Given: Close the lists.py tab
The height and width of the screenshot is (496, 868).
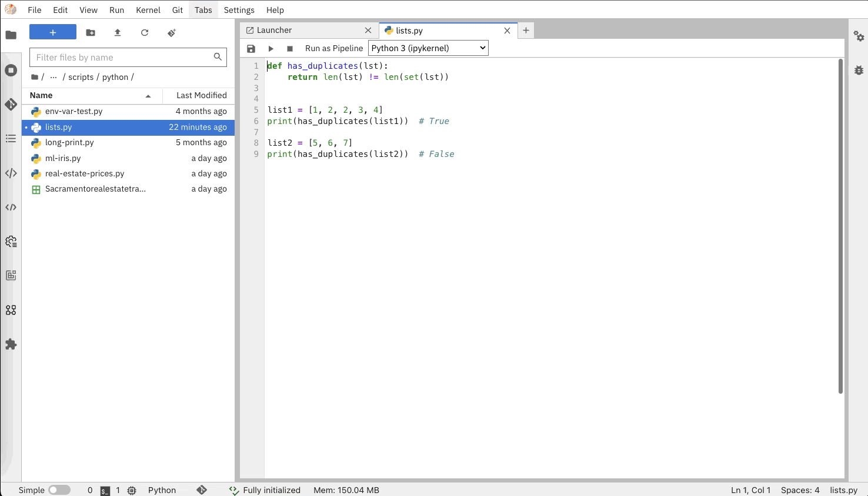Looking at the screenshot, I should click(x=507, y=31).
